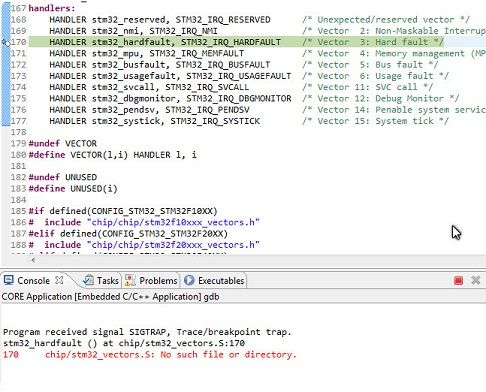Image resolution: width=486 pixels, height=392 pixels.
Task: Click the stm32_pendsv handler line
Action: pyautogui.click(x=149, y=110)
